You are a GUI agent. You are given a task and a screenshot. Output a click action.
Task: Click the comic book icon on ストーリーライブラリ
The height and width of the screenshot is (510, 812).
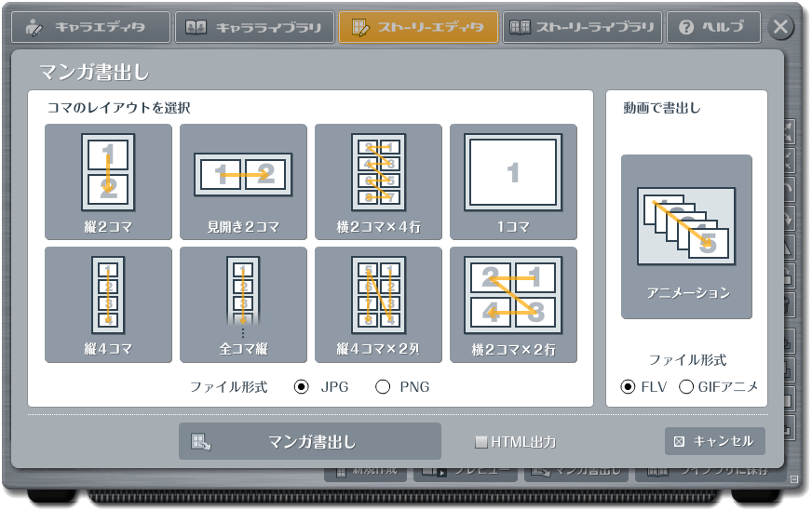(x=520, y=27)
